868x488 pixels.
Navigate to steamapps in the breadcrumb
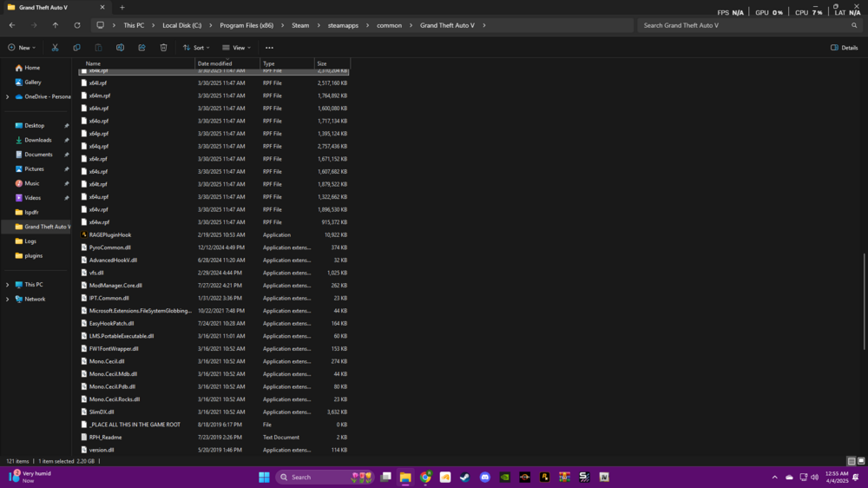[x=343, y=25]
